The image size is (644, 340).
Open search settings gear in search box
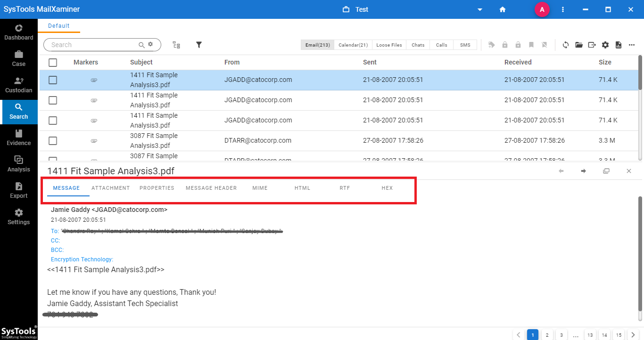[x=150, y=44]
